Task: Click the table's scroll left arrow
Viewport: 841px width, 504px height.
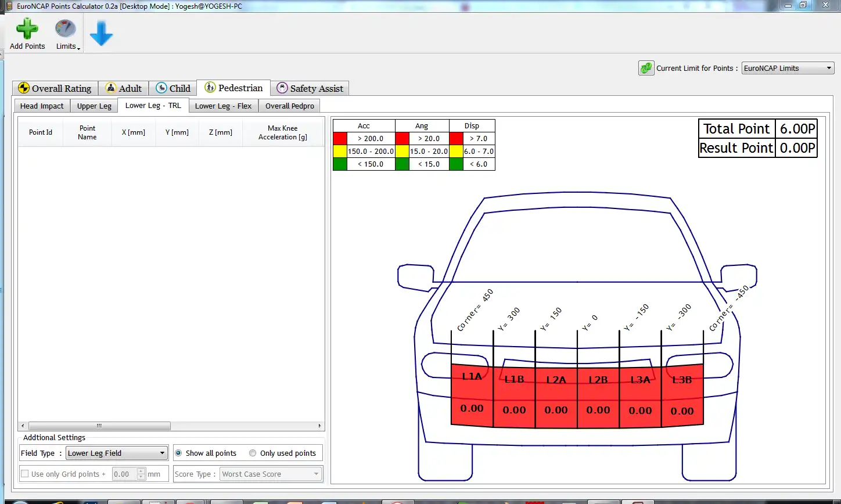Action: pos(23,426)
